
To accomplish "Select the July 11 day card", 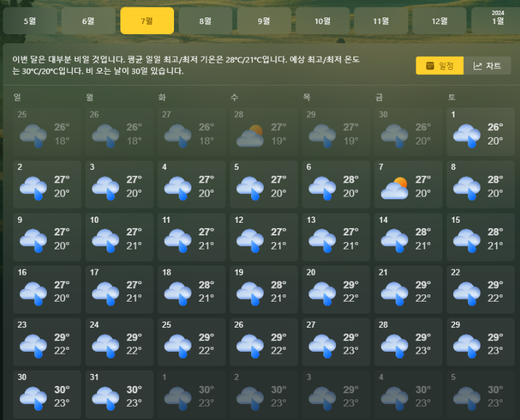I will tap(191, 237).
